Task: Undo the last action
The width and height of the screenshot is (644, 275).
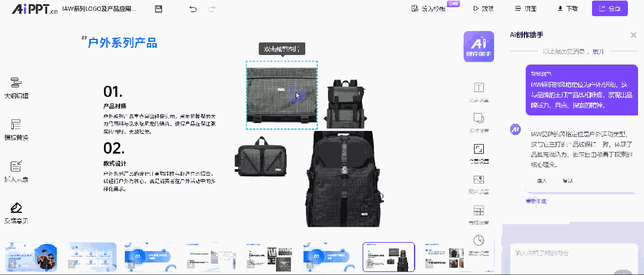Action: (193, 9)
